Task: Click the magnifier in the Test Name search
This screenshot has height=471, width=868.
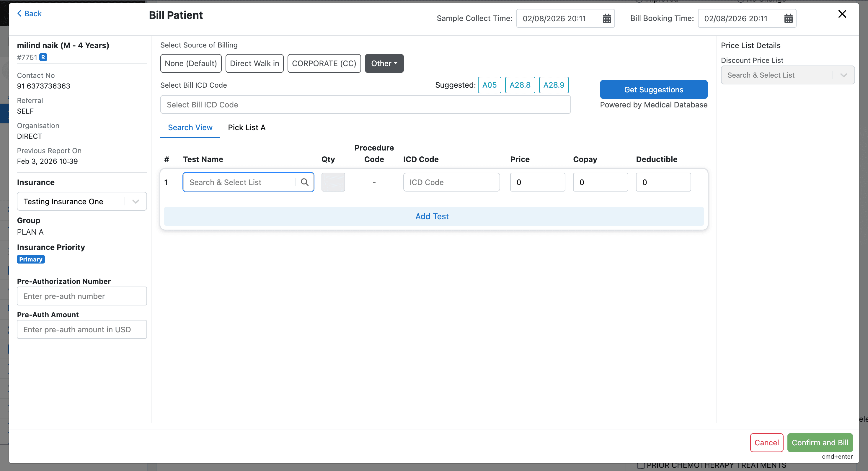Action: point(305,182)
